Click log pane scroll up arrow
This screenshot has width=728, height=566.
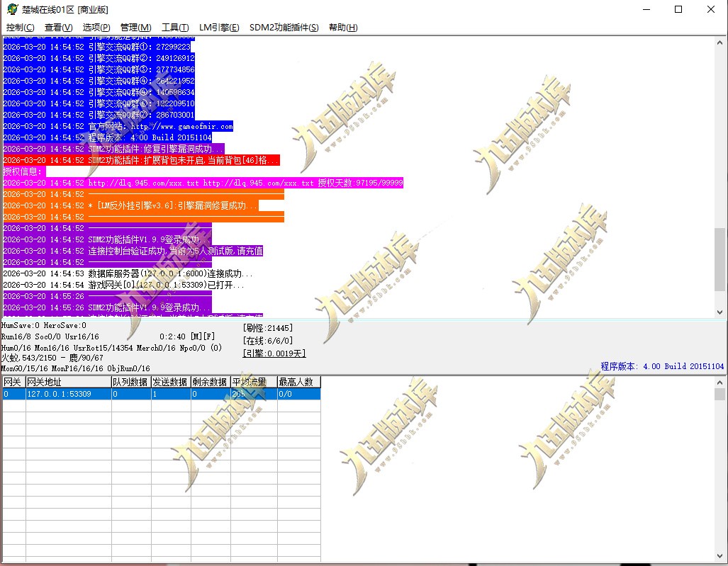tap(719, 43)
